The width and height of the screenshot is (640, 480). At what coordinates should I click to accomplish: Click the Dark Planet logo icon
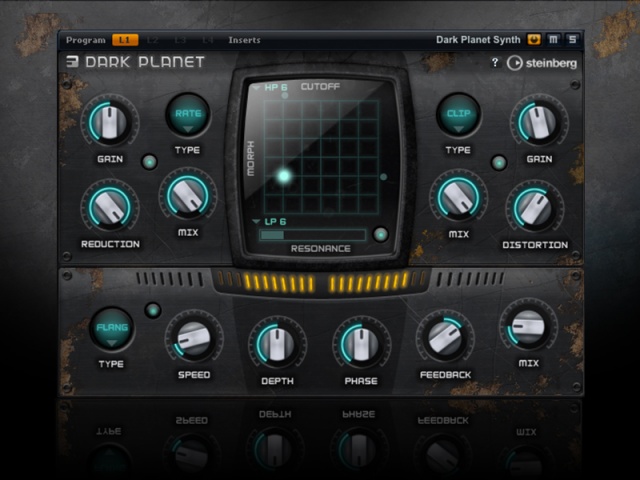click(x=72, y=62)
